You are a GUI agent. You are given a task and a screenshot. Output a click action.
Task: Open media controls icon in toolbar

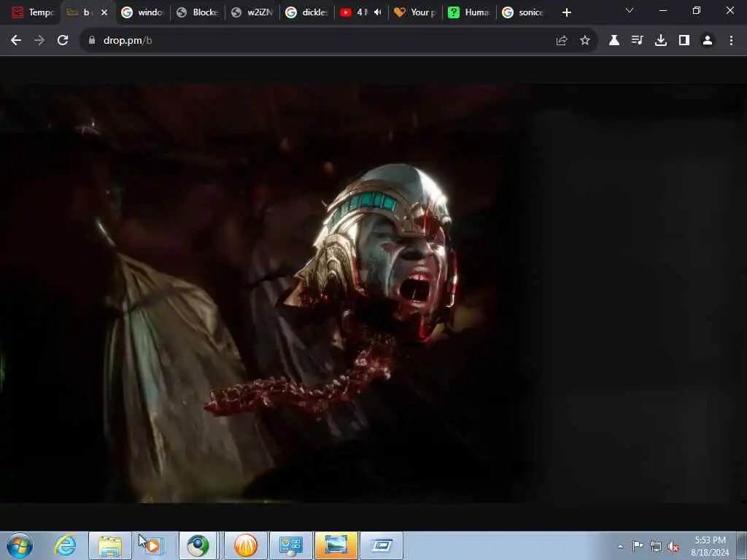[x=638, y=41]
